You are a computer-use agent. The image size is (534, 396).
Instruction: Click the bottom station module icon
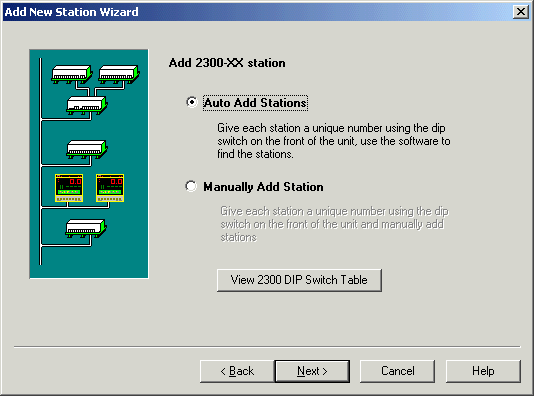[86, 228]
